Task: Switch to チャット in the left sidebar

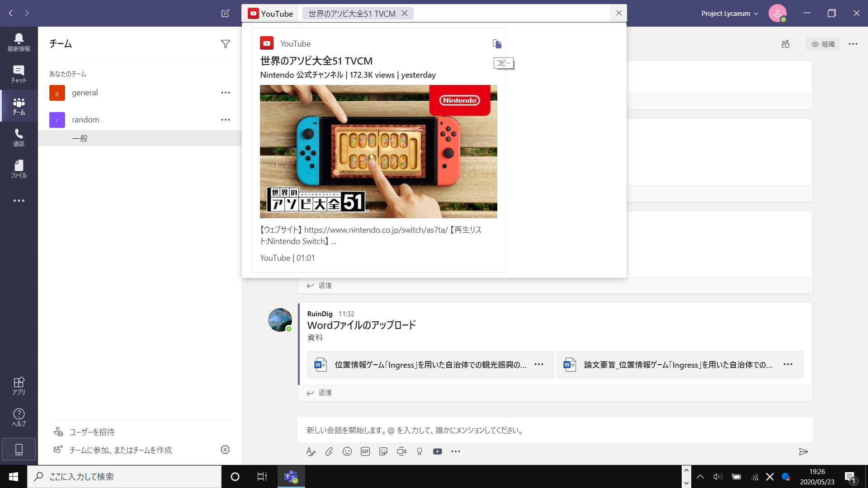Action: click(19, 74)
